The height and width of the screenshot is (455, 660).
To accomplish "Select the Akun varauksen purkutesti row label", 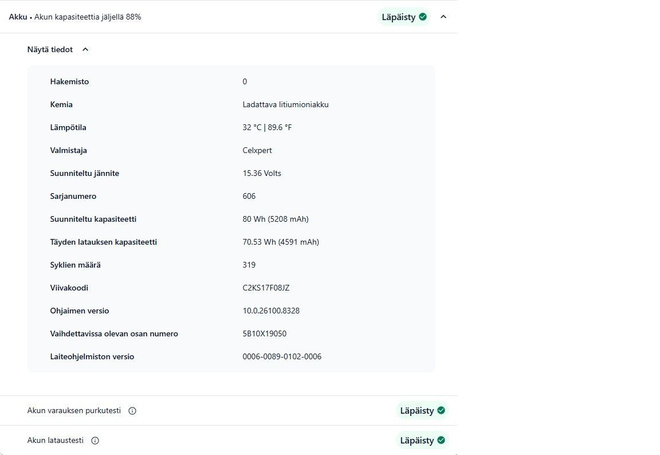I will (x=74, y=410).
